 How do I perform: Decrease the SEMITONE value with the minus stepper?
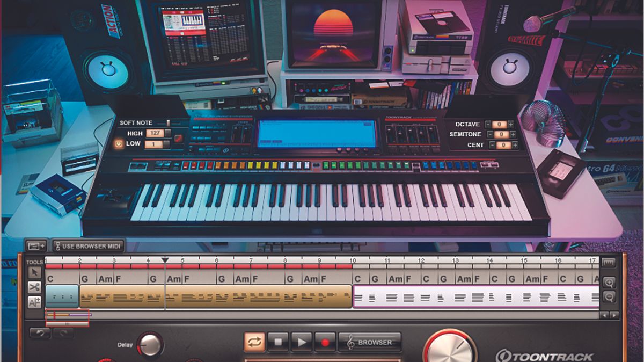tap(491, 134)
